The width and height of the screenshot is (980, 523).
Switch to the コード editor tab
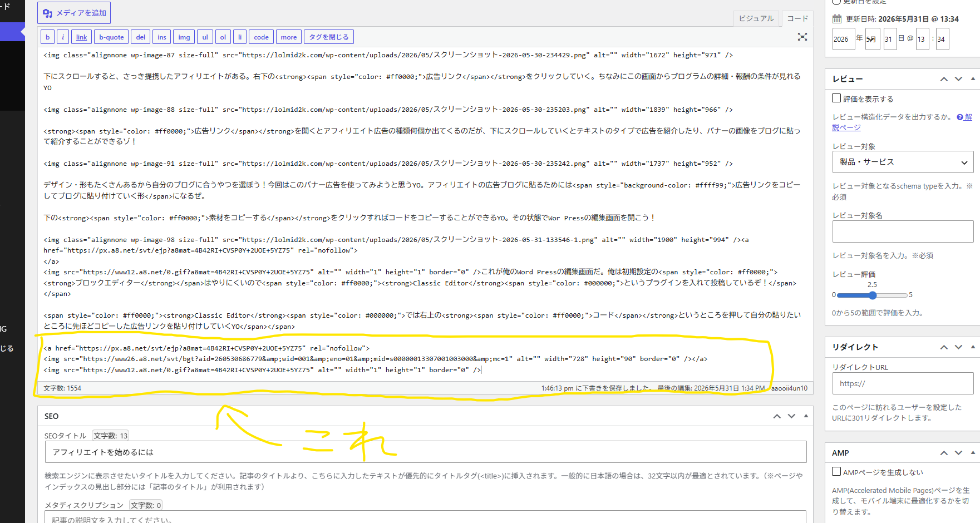click(x=797, y=18)
